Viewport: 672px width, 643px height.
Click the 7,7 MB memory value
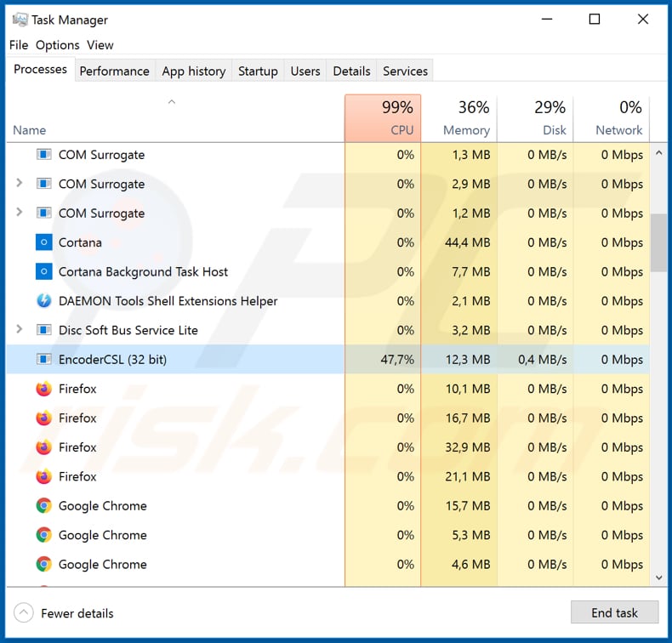pyautogui.click(x=471, y=271)
